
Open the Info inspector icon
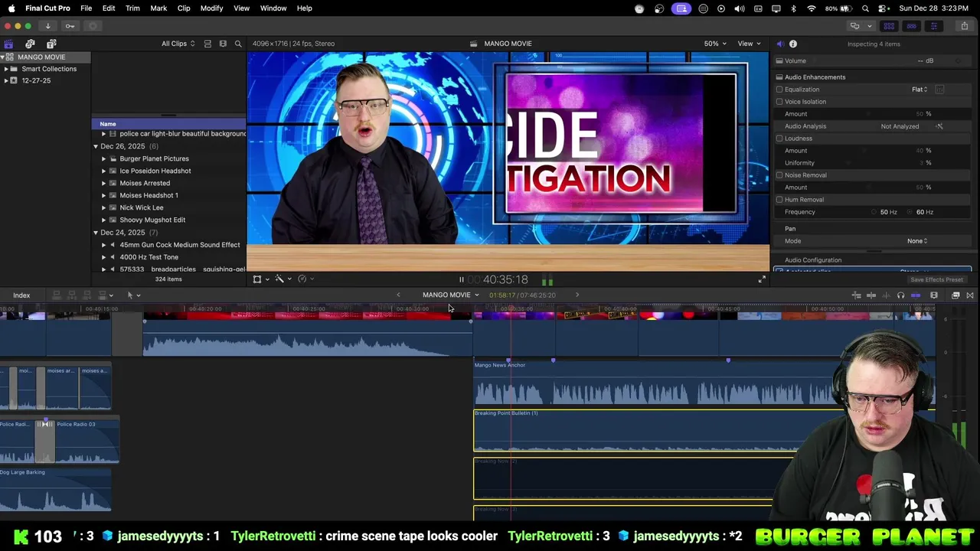point(793,44)
